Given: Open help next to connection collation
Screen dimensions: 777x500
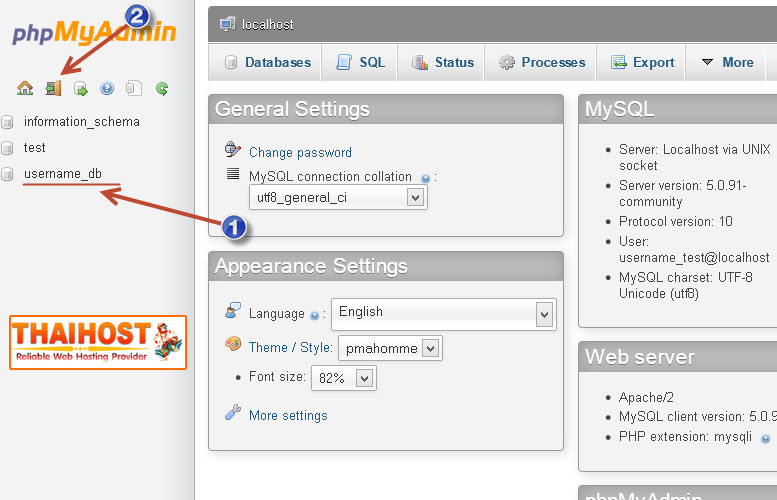Looking at the screenshot, I should 425,178.
